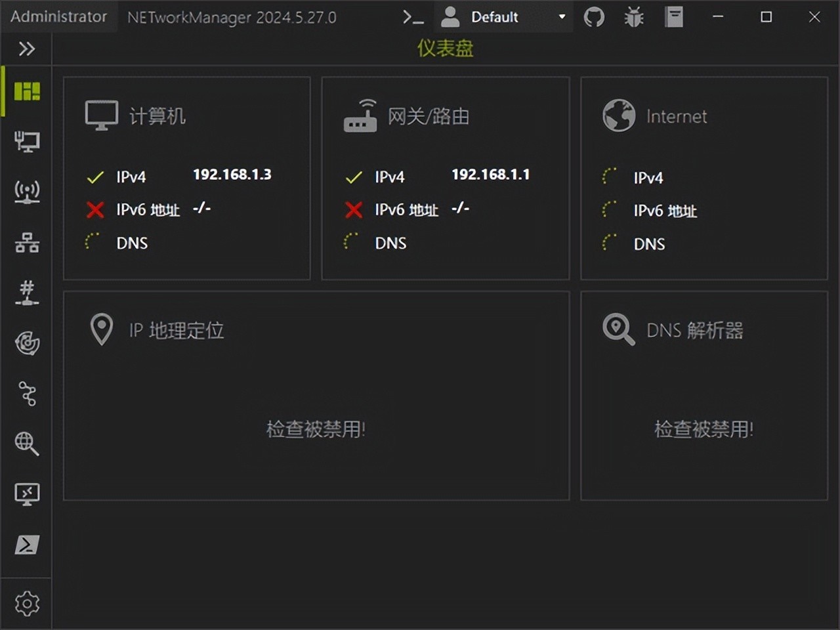Viewport: 840px width, 630px height.
Task: Report a bug via the bug icon
Action: point(634,17)
